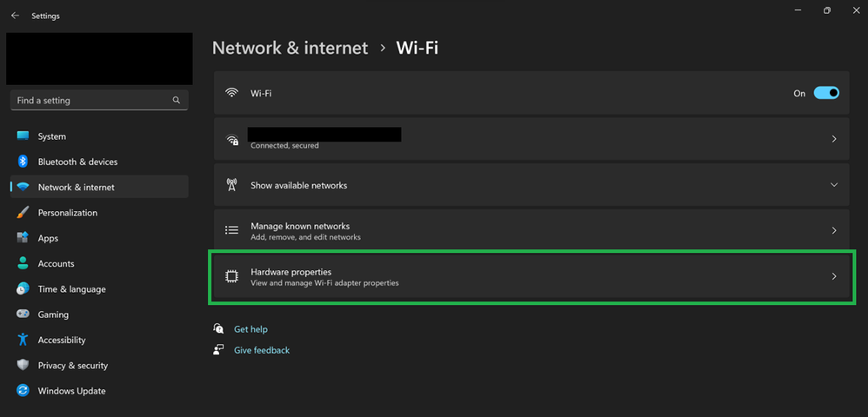The width and height of the screenshot is (868, 417).
Task: Navigate back to Network & internet breadcrumb
Action: [x=290, y=48]
